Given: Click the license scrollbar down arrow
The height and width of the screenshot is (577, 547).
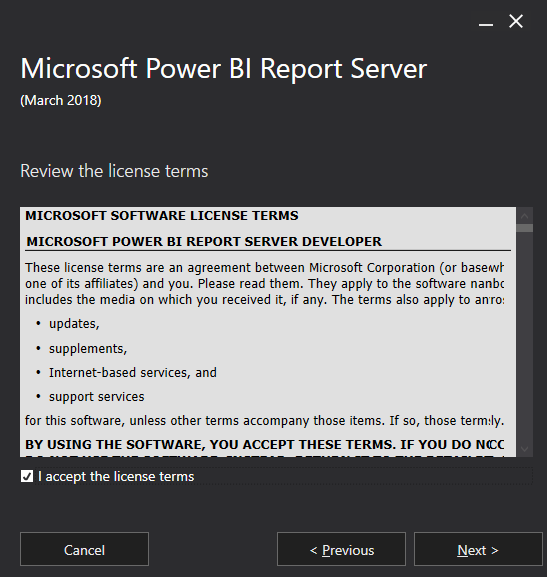Looking at the screenshot, I should 525,449.
